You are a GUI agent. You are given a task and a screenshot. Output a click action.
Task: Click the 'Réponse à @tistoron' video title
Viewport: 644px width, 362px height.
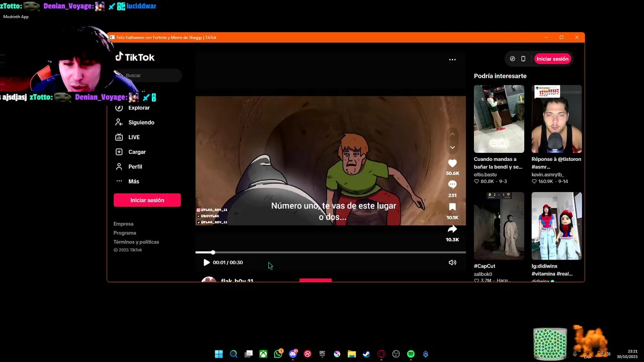click(x=556, y=163)
